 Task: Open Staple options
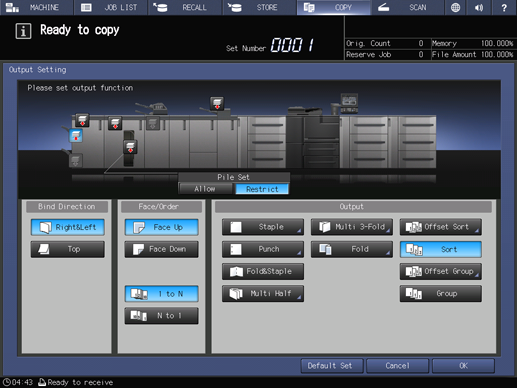[x=263, y=227]
